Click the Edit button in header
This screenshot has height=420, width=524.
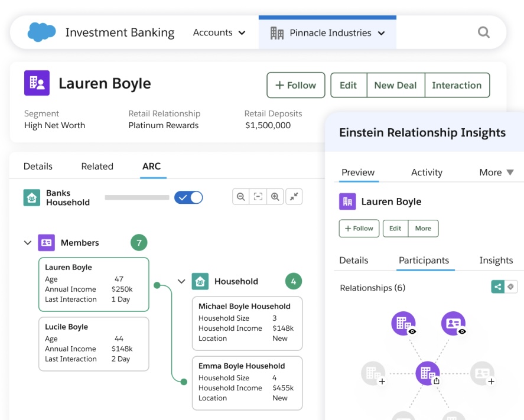click(349, 85)
